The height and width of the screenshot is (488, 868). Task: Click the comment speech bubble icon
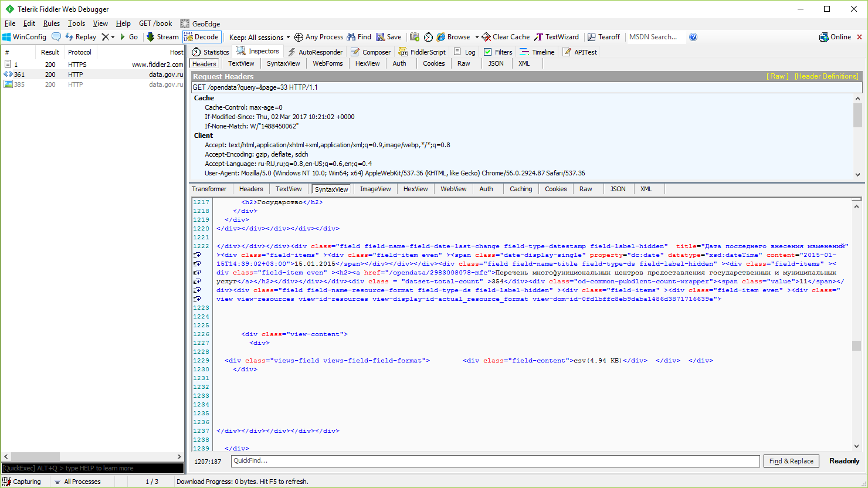(56, 37)
